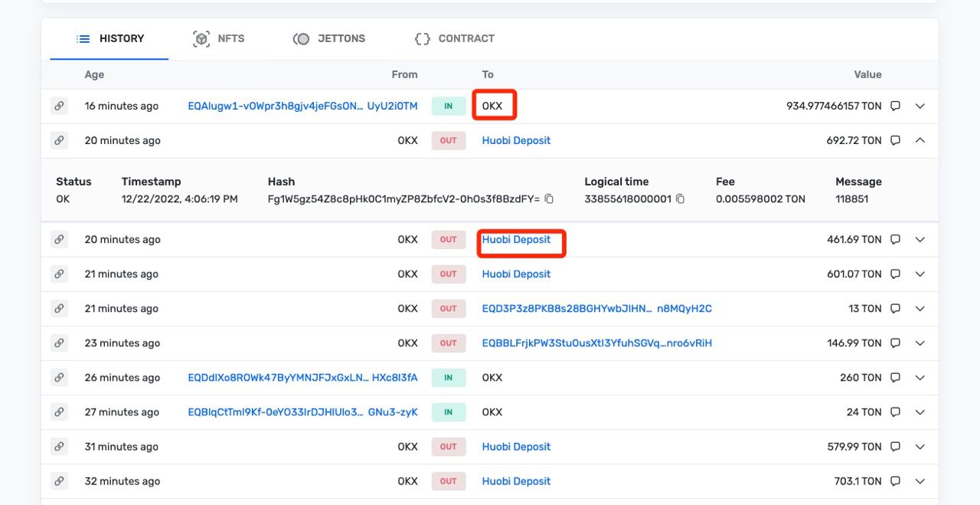Image resolution: width=980 pixels, height=505 pixels.
Task: Switch to the History tab
Action: [109, 38]
